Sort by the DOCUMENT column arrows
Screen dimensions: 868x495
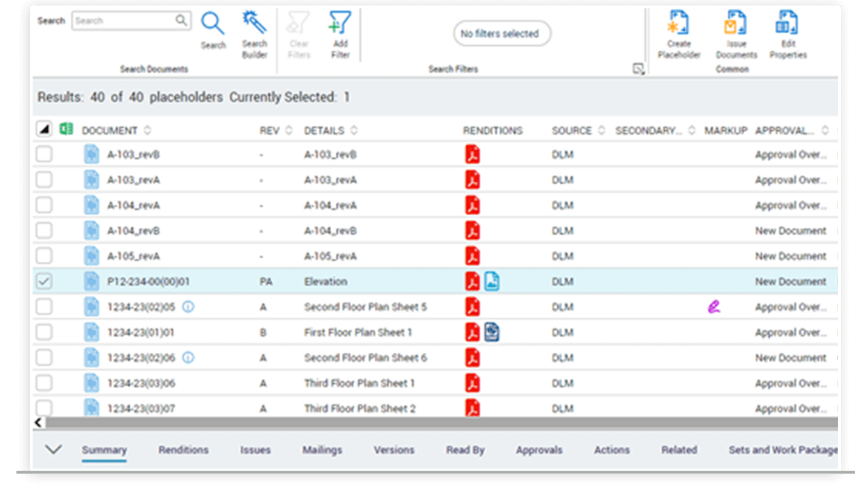[x=148, y=130]
